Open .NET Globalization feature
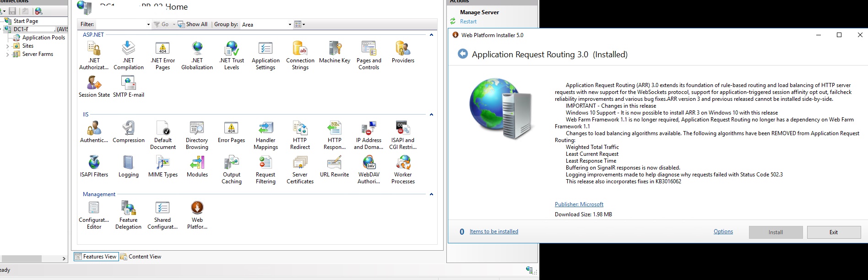 point(197,55)
